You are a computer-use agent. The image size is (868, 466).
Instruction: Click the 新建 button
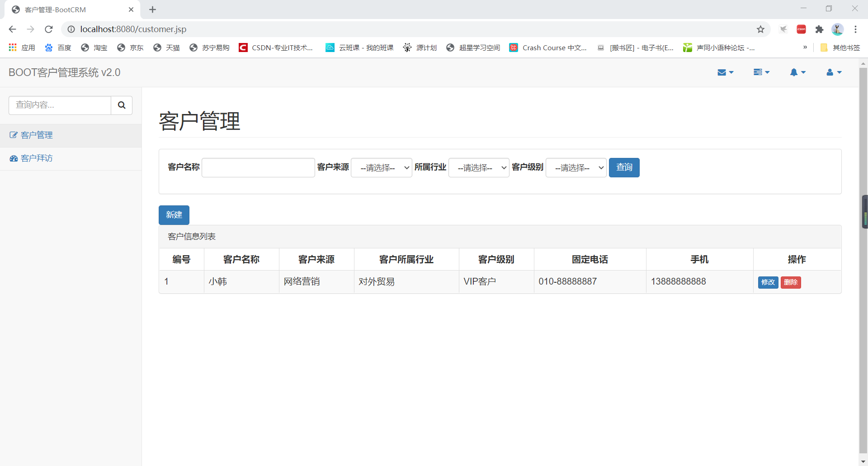click(174, 215)
